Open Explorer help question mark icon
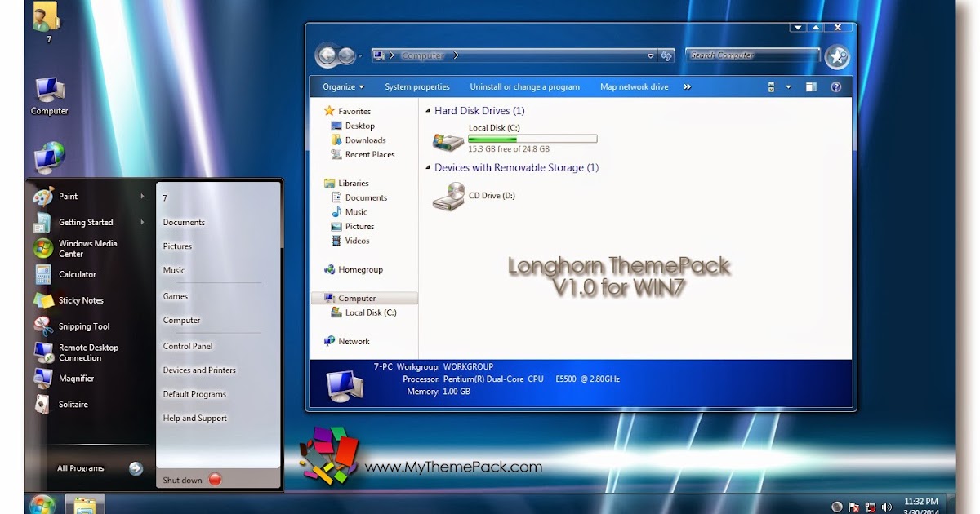This screenshot has width=980, height=514. click(x=836, y=86)
